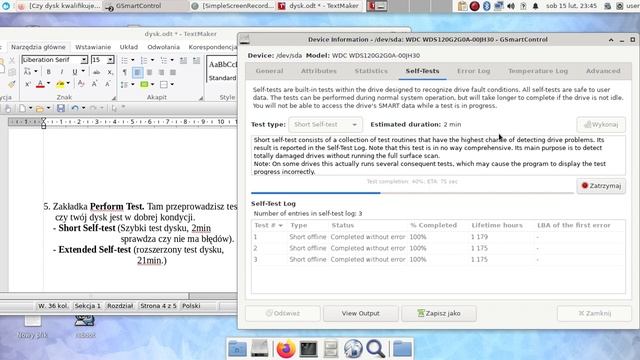This screenshot has width=640, height=360.
Task: Click the green paragraph shading icon
Action: 144,84
